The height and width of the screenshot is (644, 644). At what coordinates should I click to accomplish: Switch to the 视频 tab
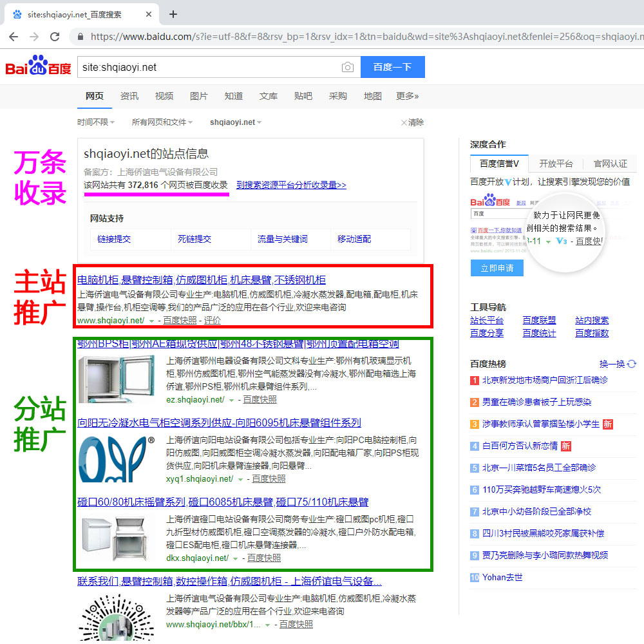[x=164, y=96]
